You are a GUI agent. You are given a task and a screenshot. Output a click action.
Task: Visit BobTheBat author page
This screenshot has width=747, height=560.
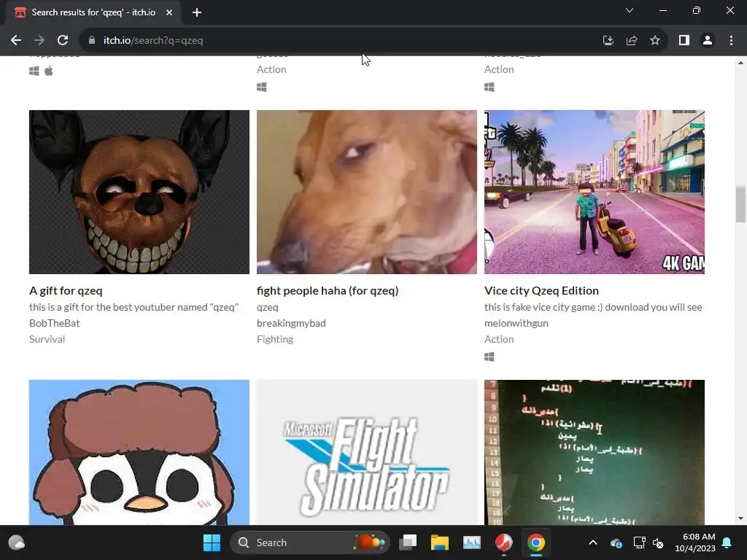54,323
